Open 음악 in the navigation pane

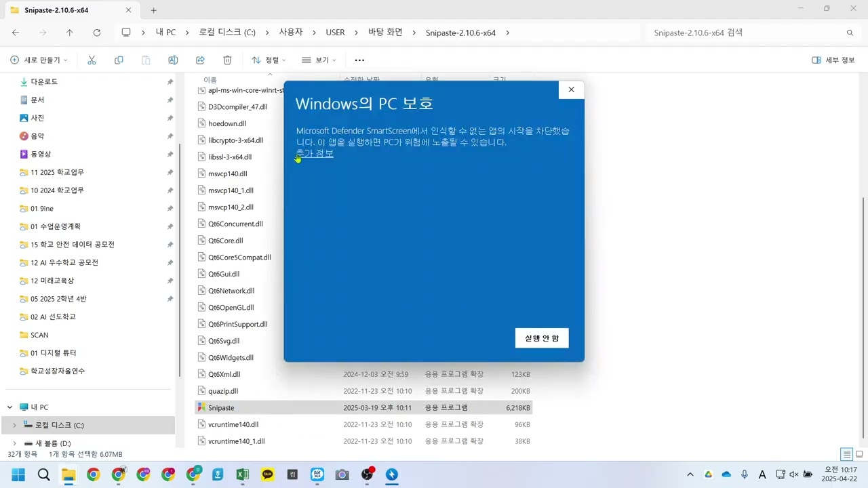pyautogui.click(x=37, y=136)
